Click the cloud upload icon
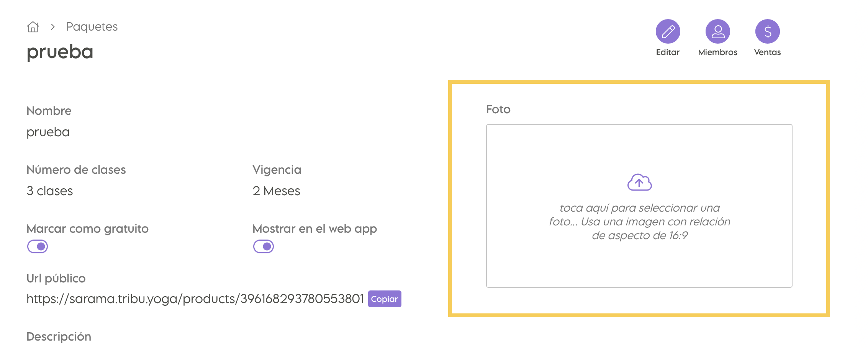This screenshot has width=868, height=349. point(639,182)
